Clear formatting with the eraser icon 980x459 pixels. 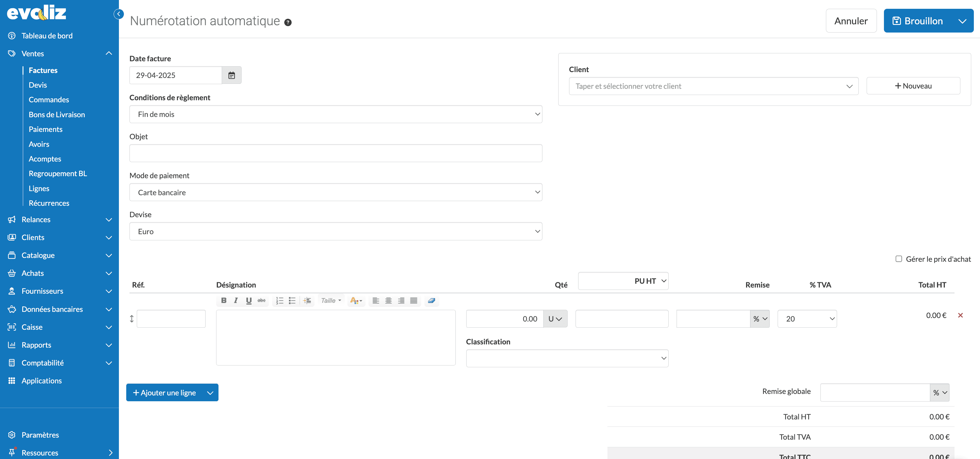(x=431, y=300)
